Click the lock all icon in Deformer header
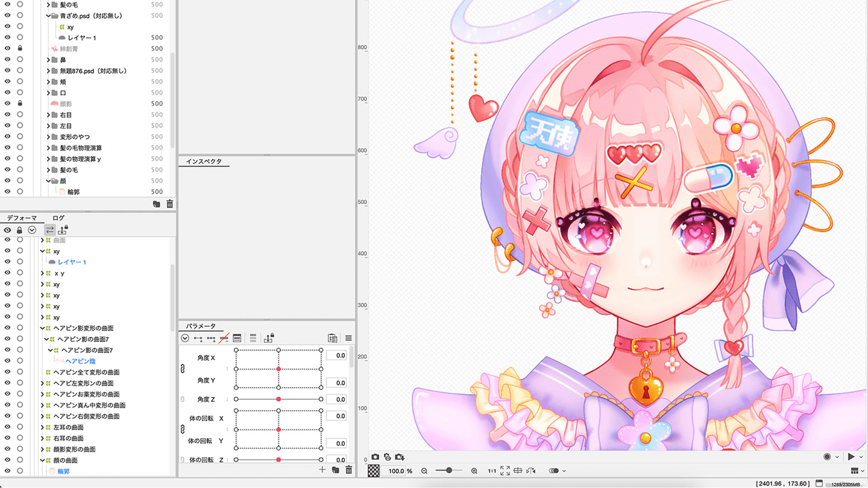868x488 pixels. [x=19, y=230]
